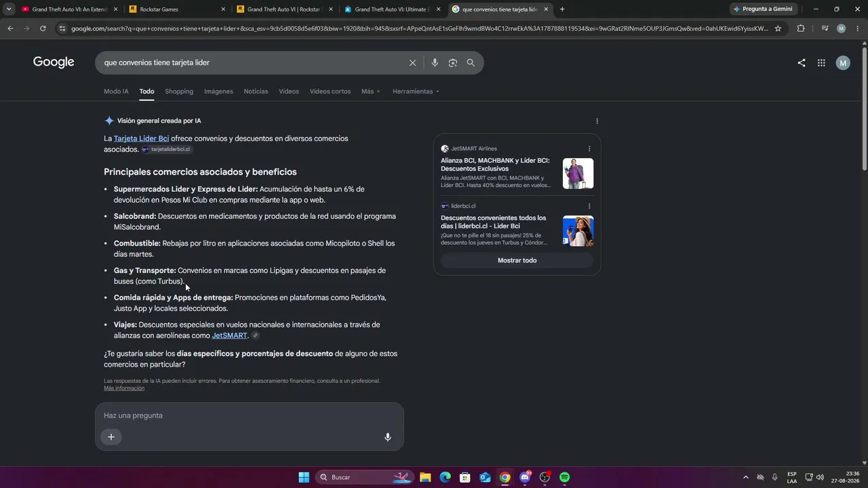Screen dimensions: 868x488
Task: Launch Spotify from the taskbar
Action: pyautogui.click(x=564, y=477)
